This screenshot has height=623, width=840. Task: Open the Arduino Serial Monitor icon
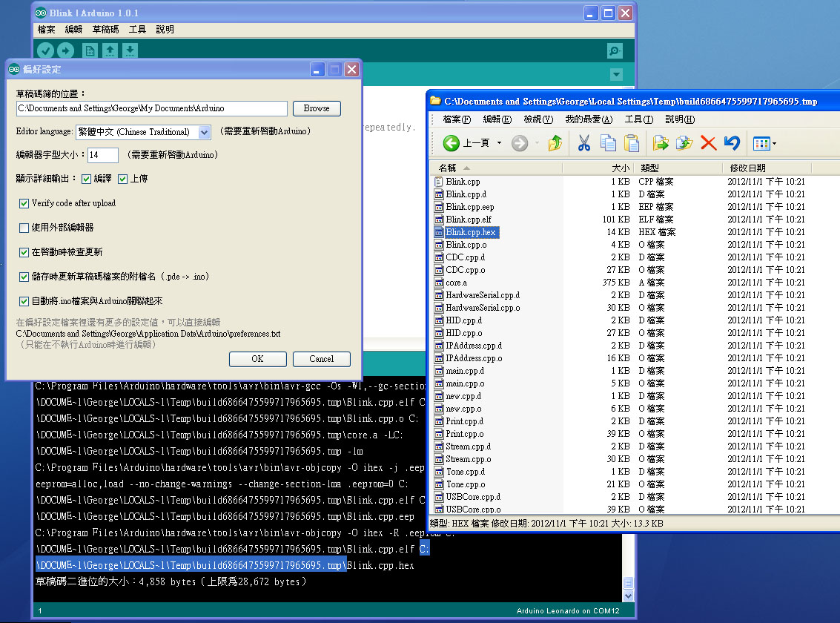tap(615, 51)
